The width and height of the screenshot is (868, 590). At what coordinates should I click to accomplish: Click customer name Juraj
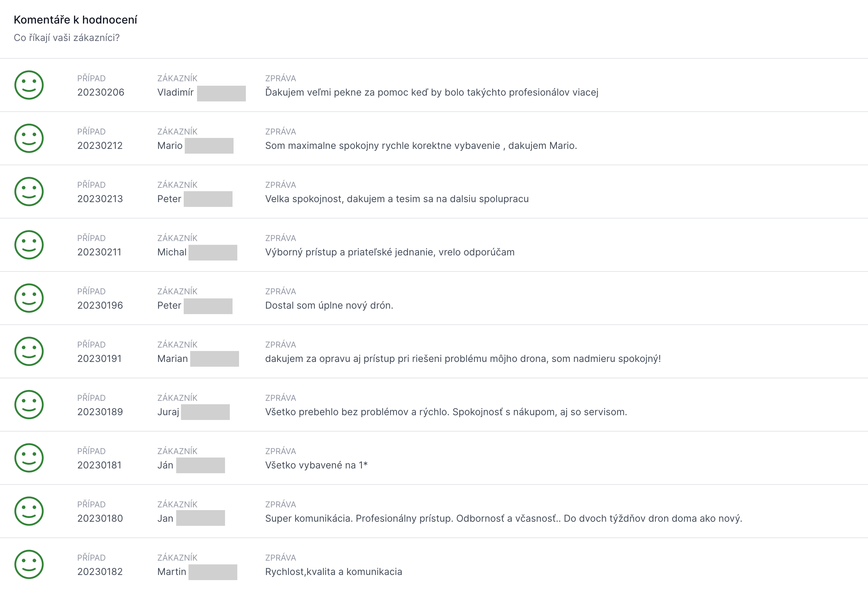click(x=168, y=412)
